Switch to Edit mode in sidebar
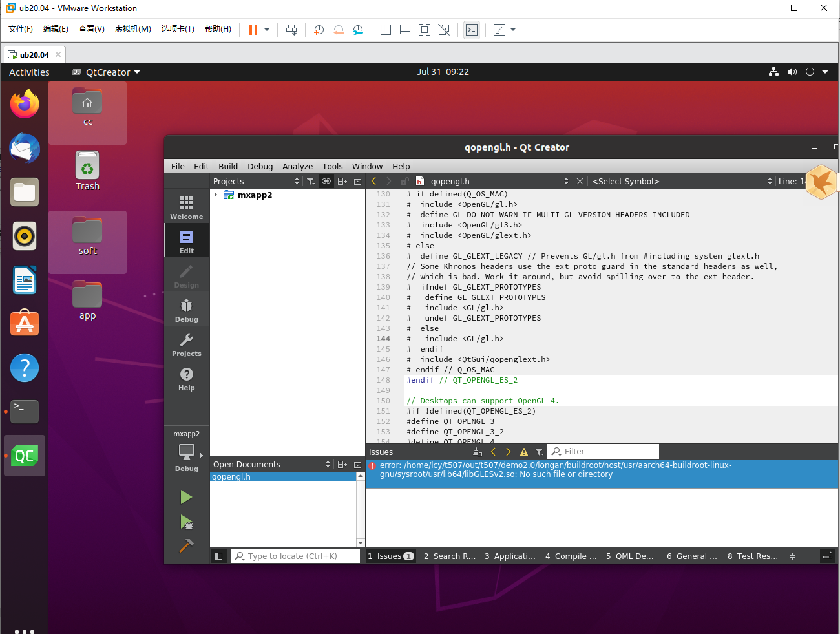This screenshot has width=840, height=634. (x=187, y=240)
